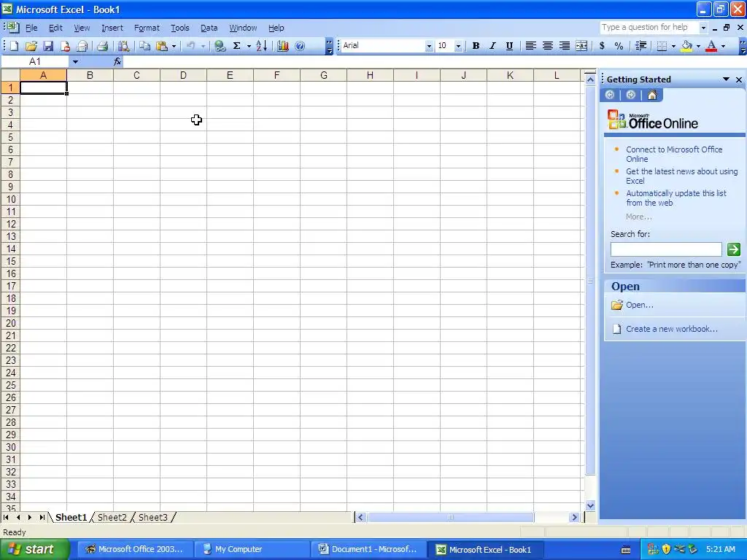Open the AutoSum functions dropdown arrow
This screenshot has height=560, width=747.
[249, 46]
